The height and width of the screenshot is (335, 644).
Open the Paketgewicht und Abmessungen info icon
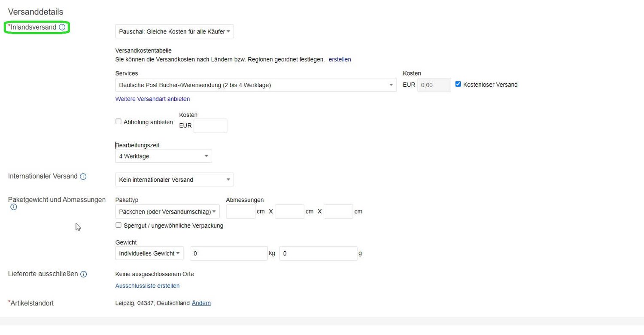coord(14,207)
